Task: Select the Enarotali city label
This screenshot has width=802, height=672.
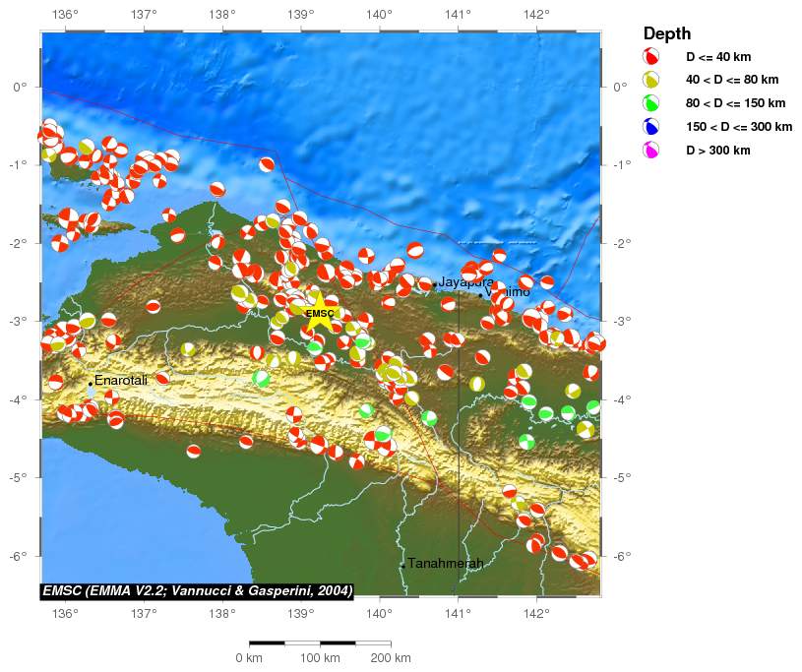Action: (121, 380)
